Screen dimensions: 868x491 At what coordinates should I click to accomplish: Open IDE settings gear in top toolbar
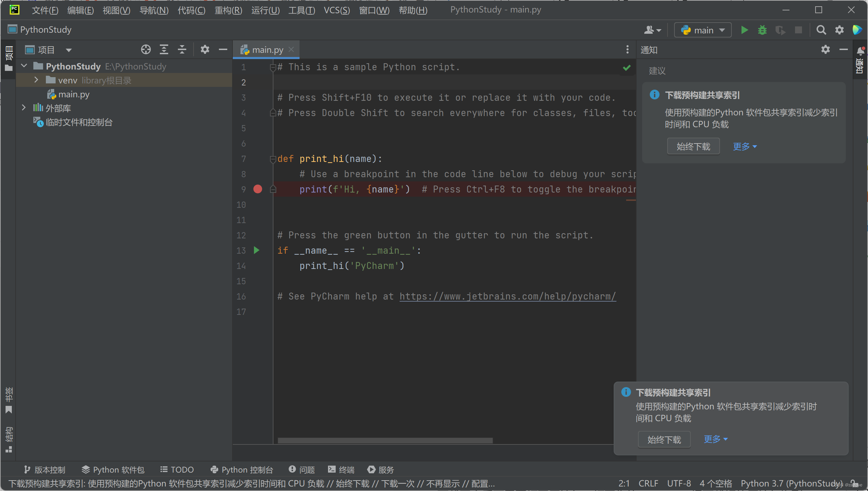pos(840,30)
